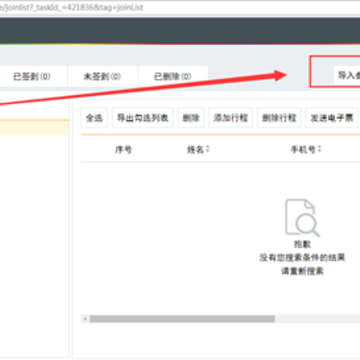Click the 发送电子票 button
The height and width of the screenshot is (360, 360).
click(332, 118)
